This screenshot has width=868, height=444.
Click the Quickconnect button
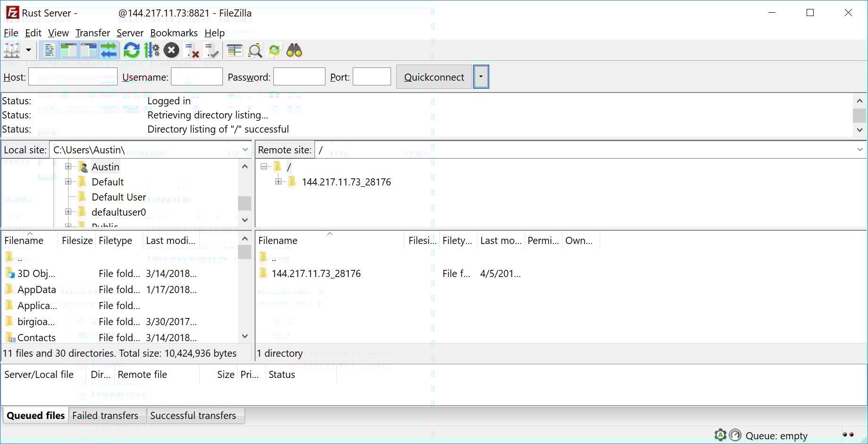coord(434,77)
